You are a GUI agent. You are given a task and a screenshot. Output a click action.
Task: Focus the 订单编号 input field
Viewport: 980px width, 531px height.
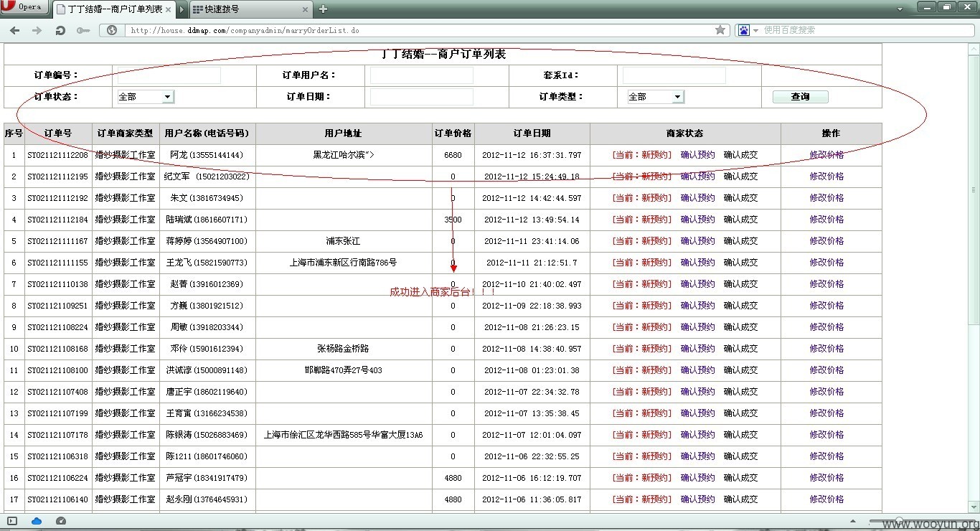pyautogui.click(x=169, y=75)
